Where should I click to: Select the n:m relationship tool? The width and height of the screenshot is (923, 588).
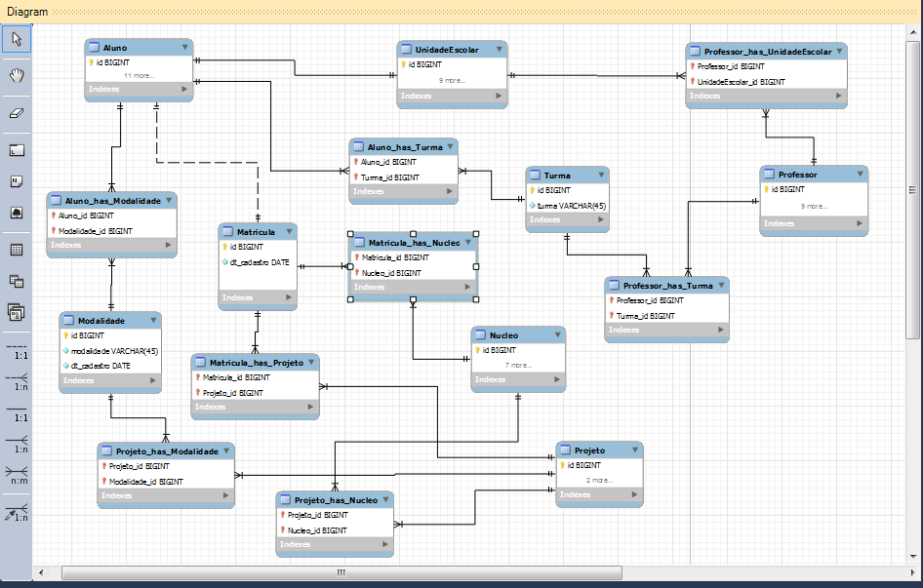pos(17,476)
